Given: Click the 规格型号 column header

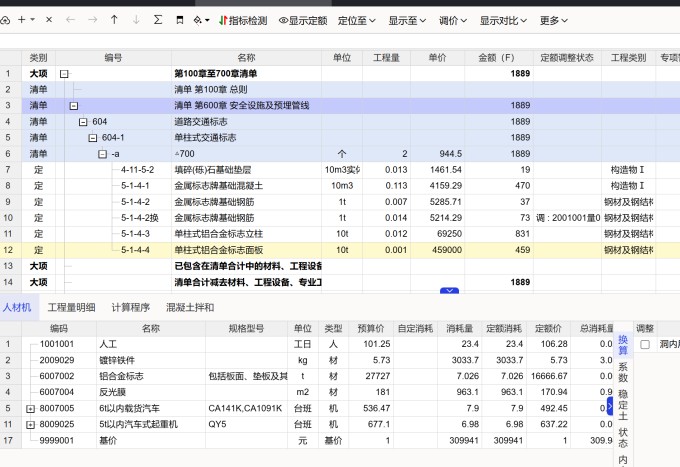Looking at the screenshot, I should pos(246,329).
